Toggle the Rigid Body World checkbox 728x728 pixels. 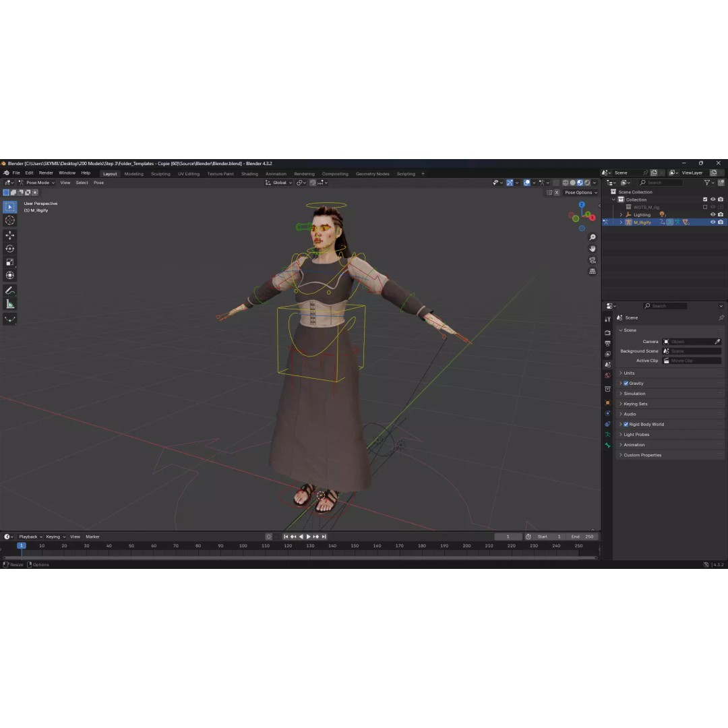(x=626, y=425)
